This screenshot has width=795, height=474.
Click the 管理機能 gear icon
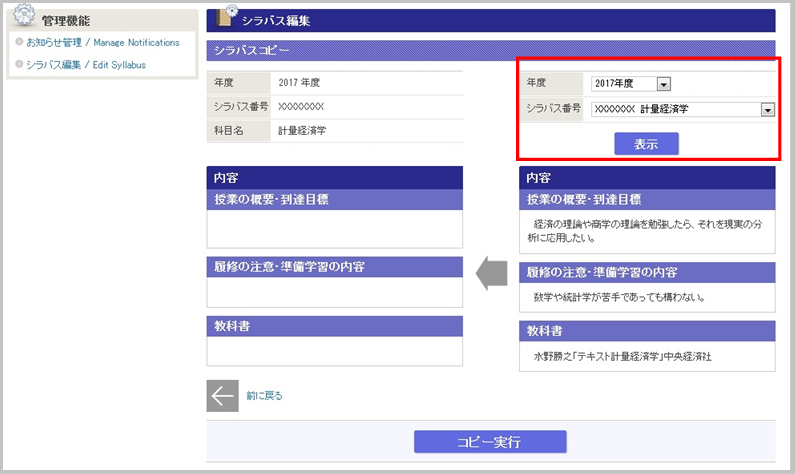click(24, 15)
